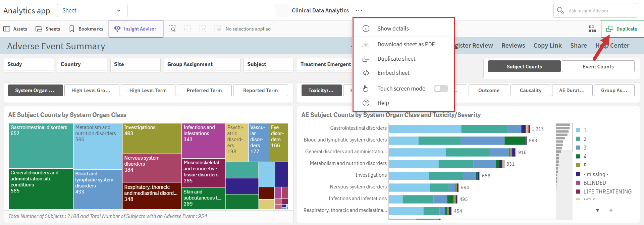Screen dimensions: 644x225
Task: Open the Insight Advisor button
Action: coord(136,29)
